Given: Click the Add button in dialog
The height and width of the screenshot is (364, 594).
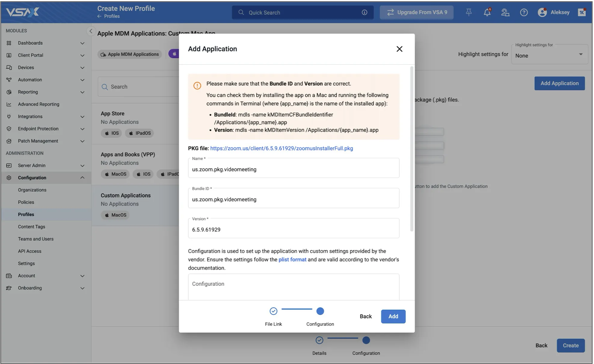Looking at the screenshot, I should click(x=393, y=316).
